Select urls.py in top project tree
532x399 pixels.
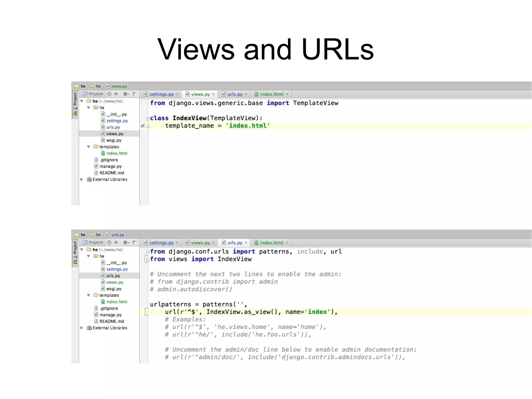click(110, 127)
